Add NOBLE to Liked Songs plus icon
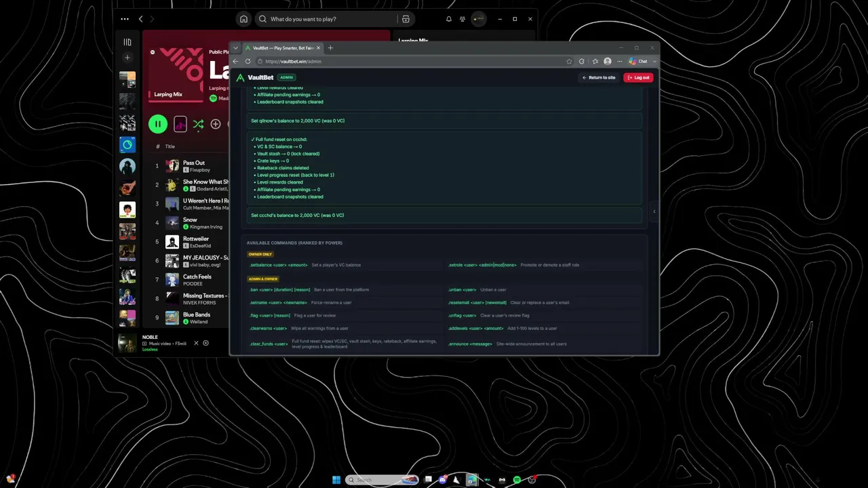 pyautogui.click(x=206, y=343)
